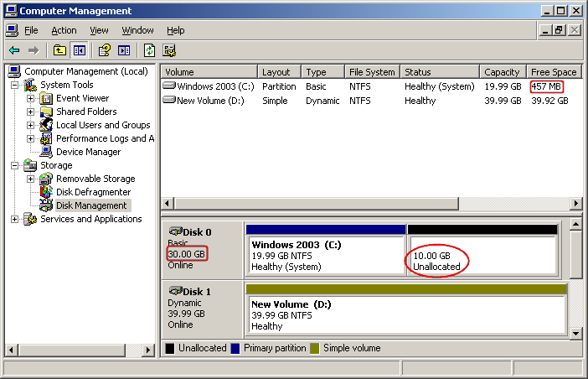Click the volume list scroll right arrow
Viewport: 588px width, 379px height.
[575, 204]
